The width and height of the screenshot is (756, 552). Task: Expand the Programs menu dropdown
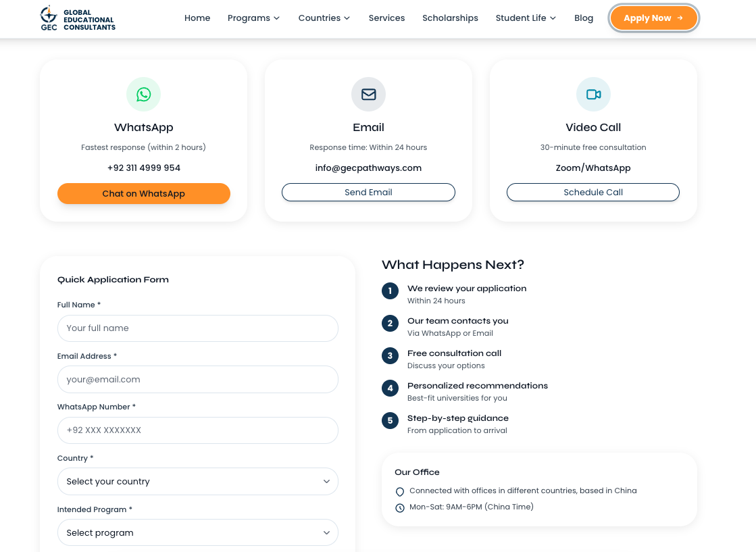pos(253,18)
